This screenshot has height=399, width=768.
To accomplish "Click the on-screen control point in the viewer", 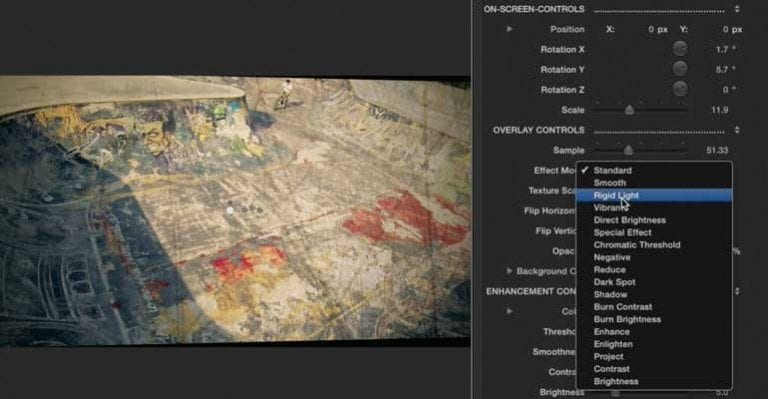I will click(x=230, y=211).
